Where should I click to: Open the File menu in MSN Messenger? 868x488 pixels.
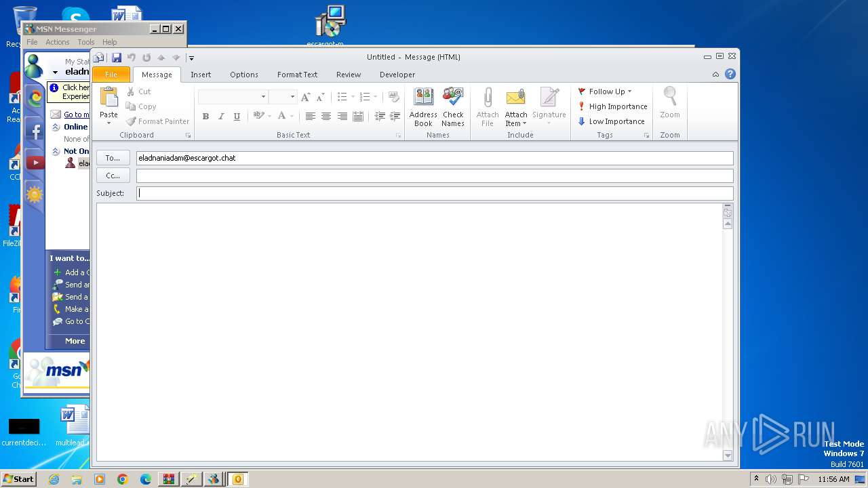pos(32,42)
